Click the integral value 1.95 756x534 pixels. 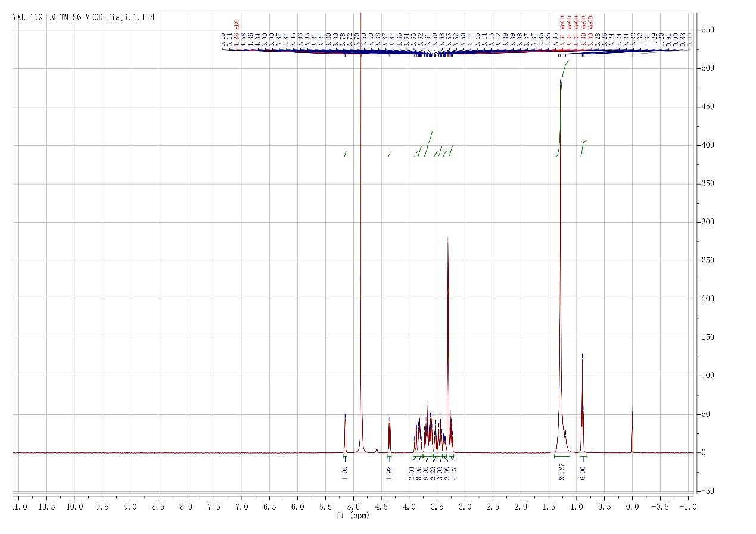click(345, 473)
